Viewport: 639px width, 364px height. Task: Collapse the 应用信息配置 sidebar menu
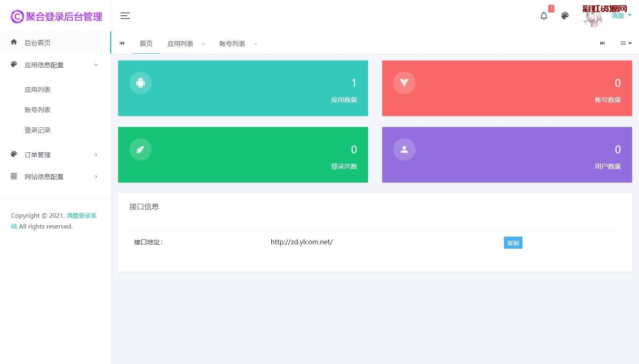[x=55, y=65]
